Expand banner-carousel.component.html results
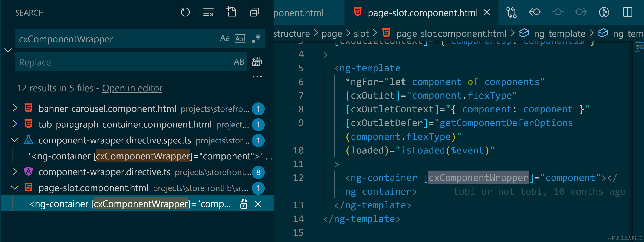This screenshot has height=242, width=644. (15, 109)
